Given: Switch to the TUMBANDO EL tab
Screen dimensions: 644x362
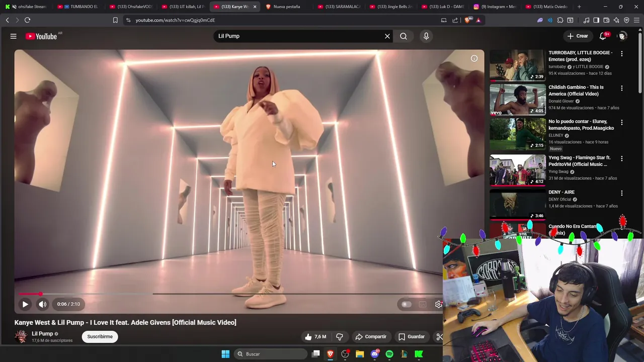Looking at the screenshot, I should point(78,7).
